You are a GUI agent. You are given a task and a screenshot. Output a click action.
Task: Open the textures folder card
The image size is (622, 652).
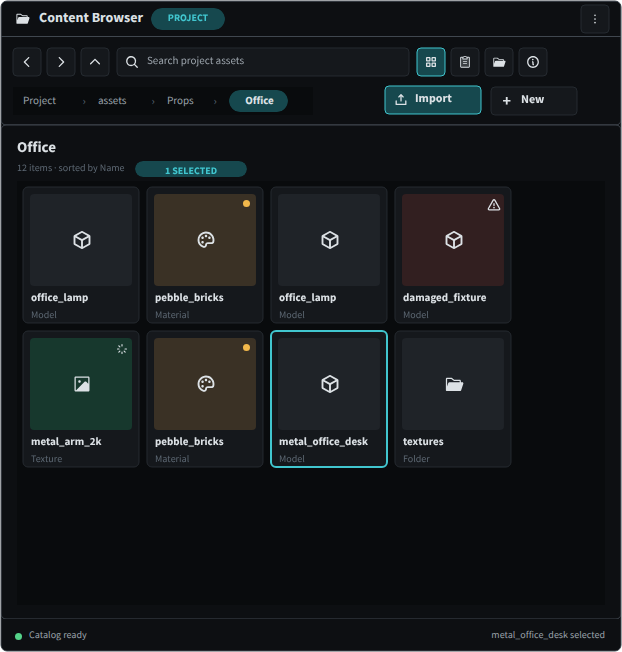point(453,399)
